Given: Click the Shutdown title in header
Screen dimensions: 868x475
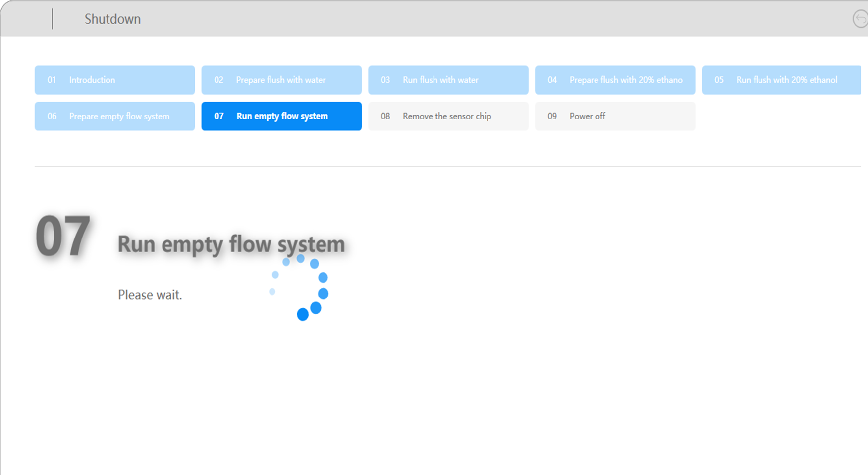Looking at the screenshot, I should [112, 19].
